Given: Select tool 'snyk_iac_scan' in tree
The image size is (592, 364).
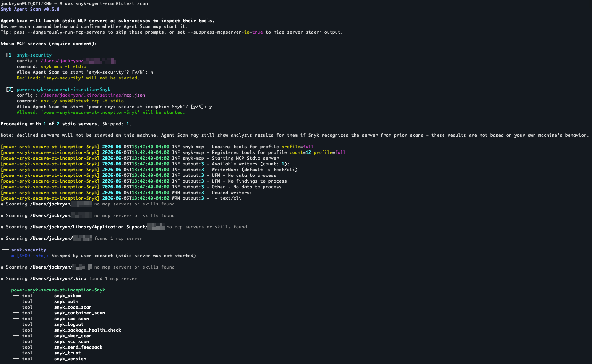Looking at the screenshot, I should [x=71, y=319].
